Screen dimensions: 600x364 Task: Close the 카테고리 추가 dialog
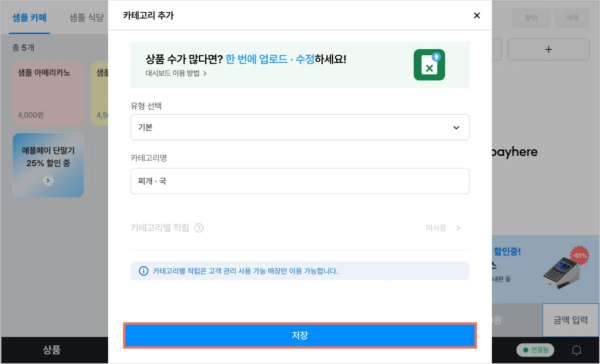[x=477, y=15]
